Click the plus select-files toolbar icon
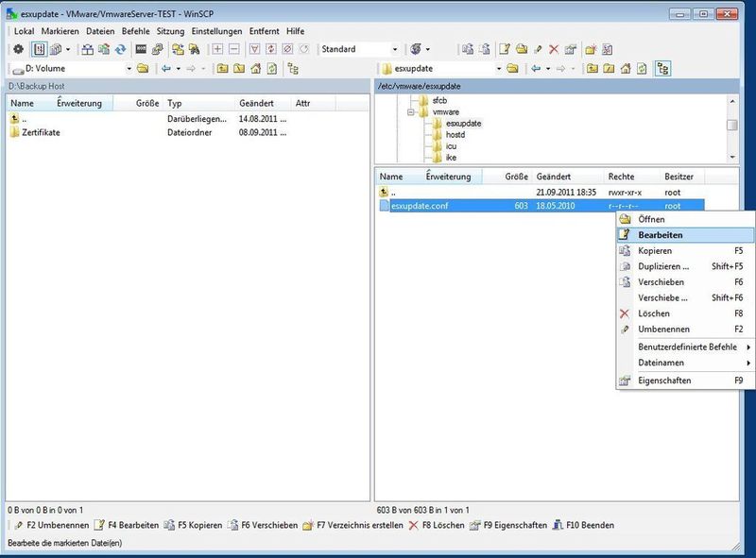 tap(217, 49)
